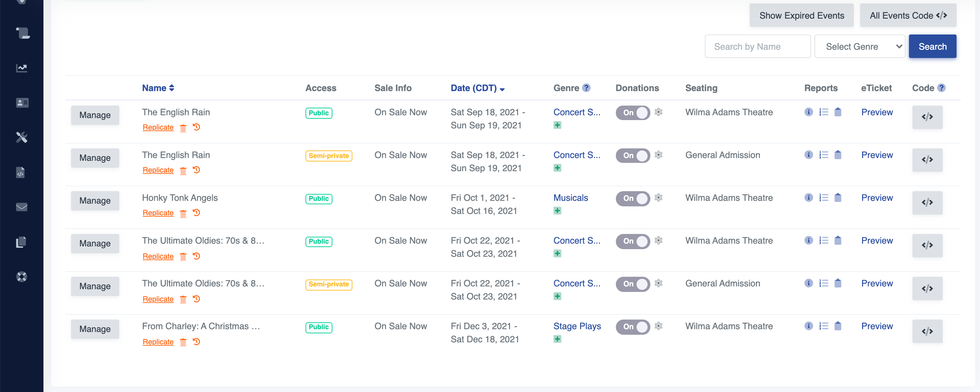Viewport: 980px width, 392px height.
Task: Toggle donations for Honky Tonk Angels
Action: tap(633, 198)
